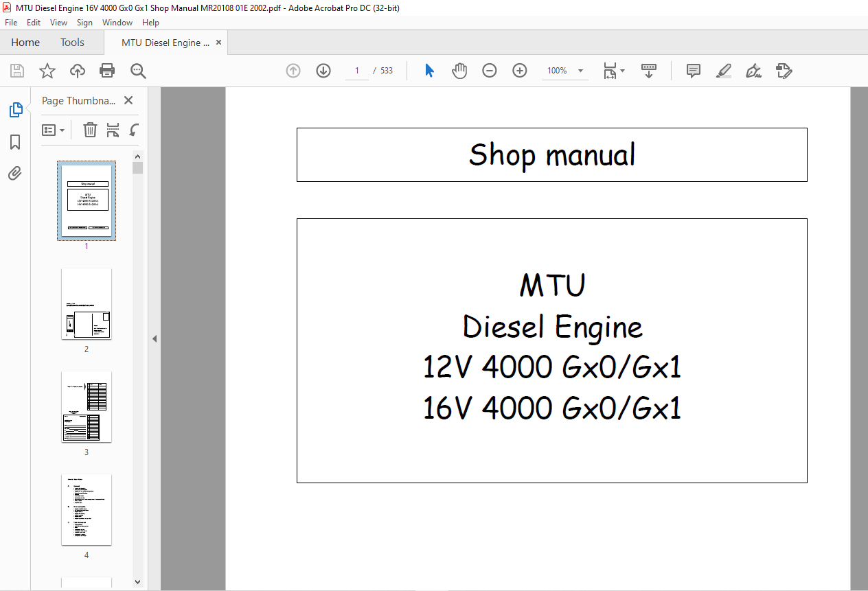Screen dimensions: 868x591
Task: Click thumbnail panel scroll up arrow
Action: [x=138, y=156]
